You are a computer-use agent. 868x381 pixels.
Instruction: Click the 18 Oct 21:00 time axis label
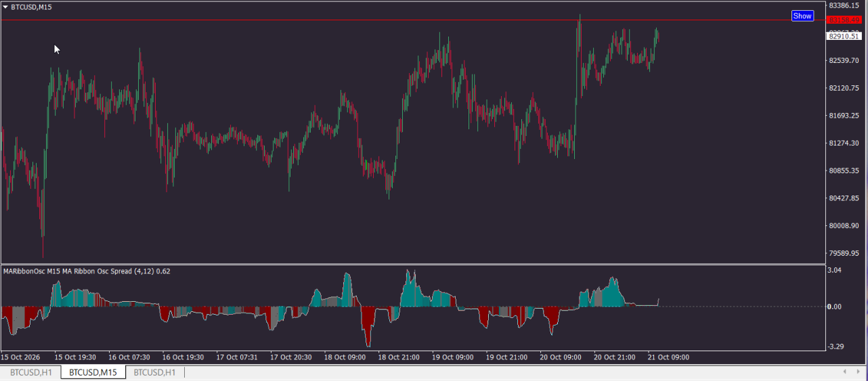(x=399, y=357)
